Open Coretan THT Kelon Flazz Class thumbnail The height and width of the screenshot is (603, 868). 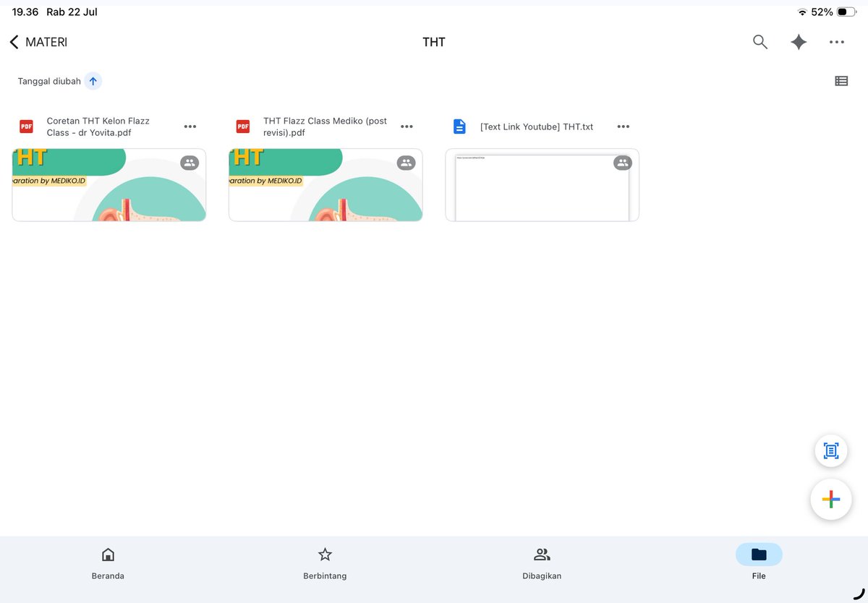tap(109, 185)
